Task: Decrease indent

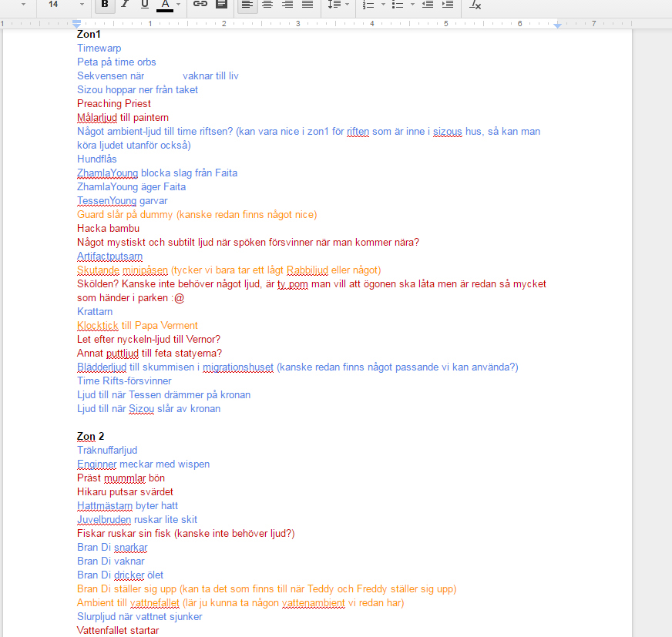Action: [x=427, y=5]
